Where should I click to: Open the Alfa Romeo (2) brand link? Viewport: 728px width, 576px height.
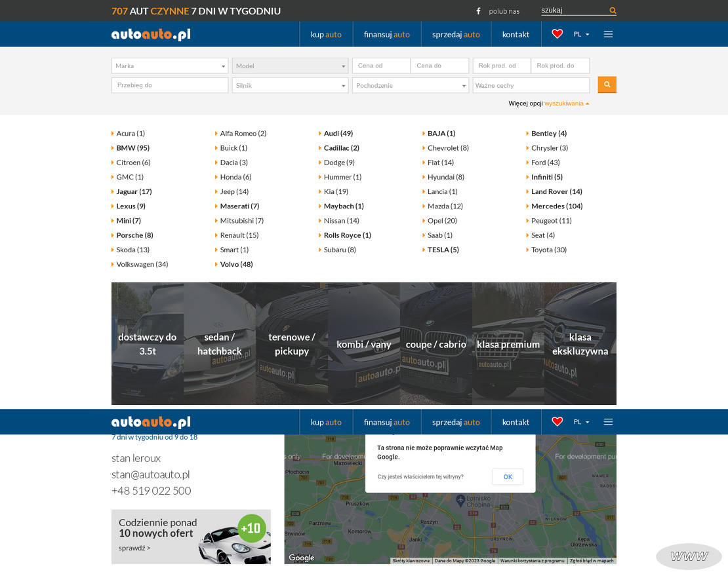click(x=243, y=133)
